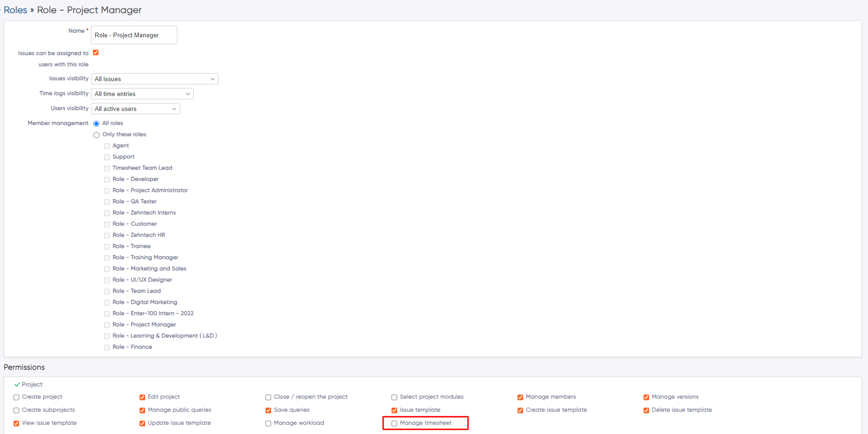Select the Only these roles option

96,135
